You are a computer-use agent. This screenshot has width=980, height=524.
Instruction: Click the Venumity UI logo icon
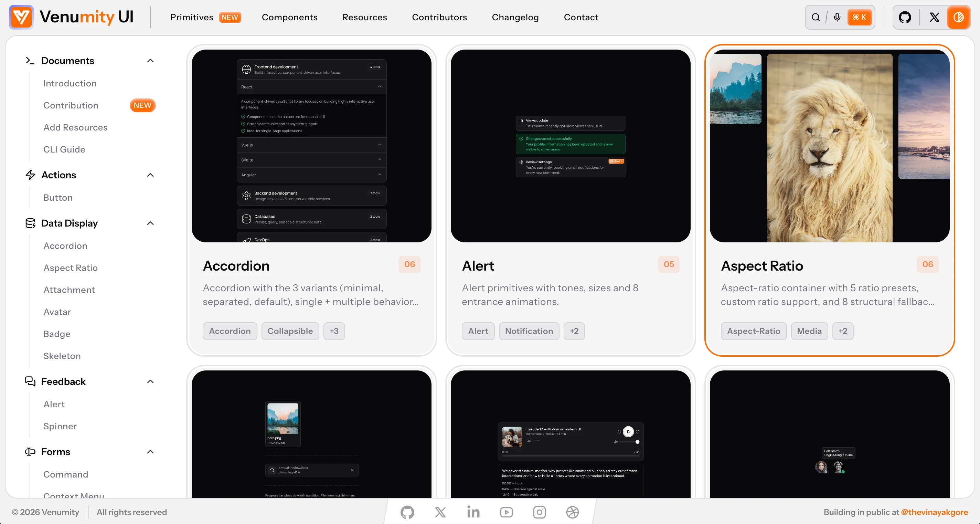point(21,17)
